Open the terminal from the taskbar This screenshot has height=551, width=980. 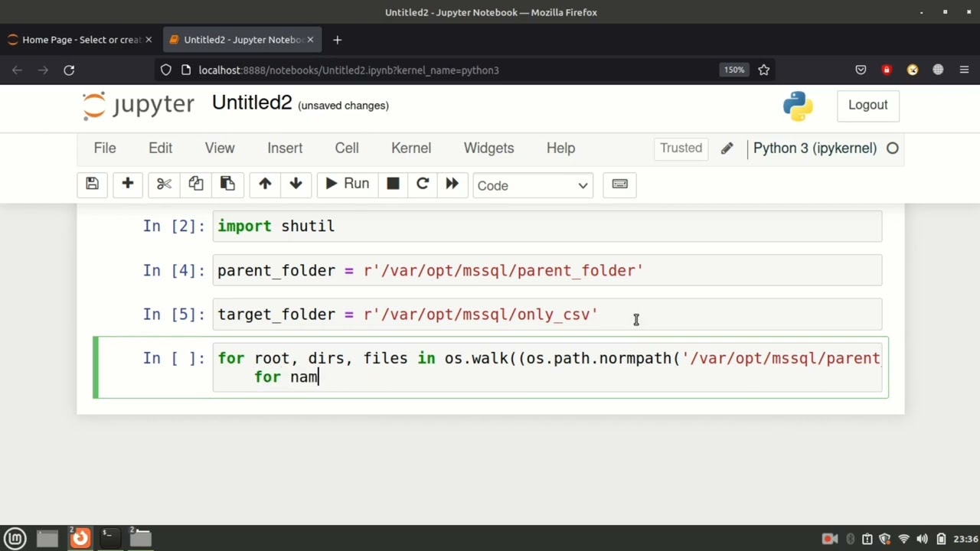(x=109, y=538)
